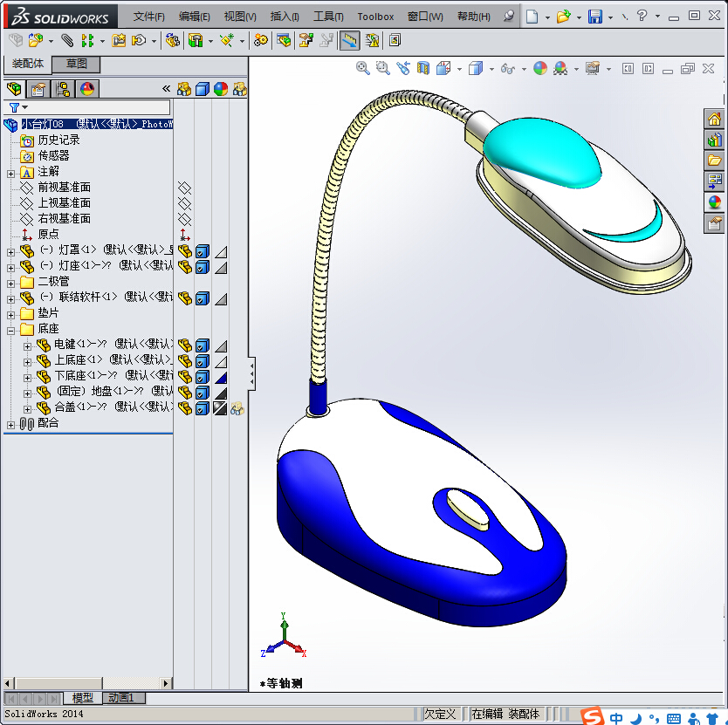
Task: Collapse the 底座 folder
Action: [x=10, y=331]
